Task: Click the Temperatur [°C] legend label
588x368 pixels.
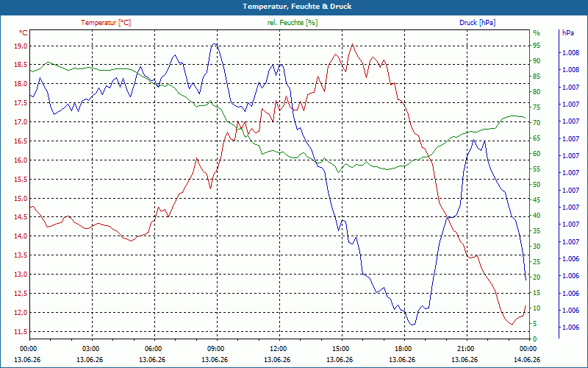Action: 106,23
